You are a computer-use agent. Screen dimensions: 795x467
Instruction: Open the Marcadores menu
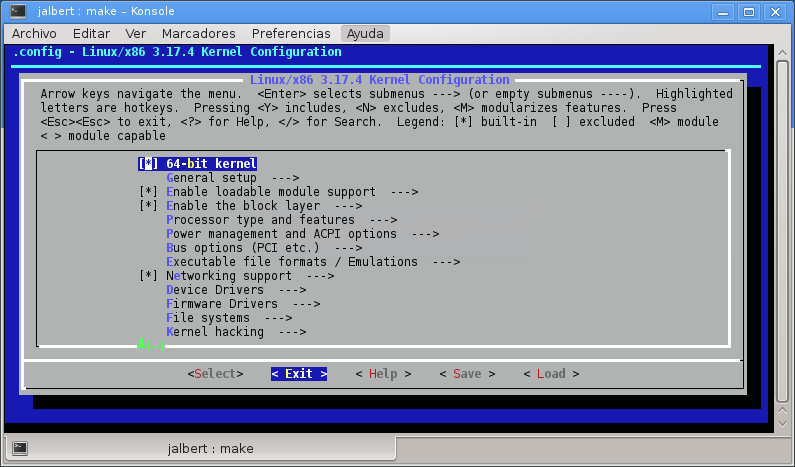[198, 33]
